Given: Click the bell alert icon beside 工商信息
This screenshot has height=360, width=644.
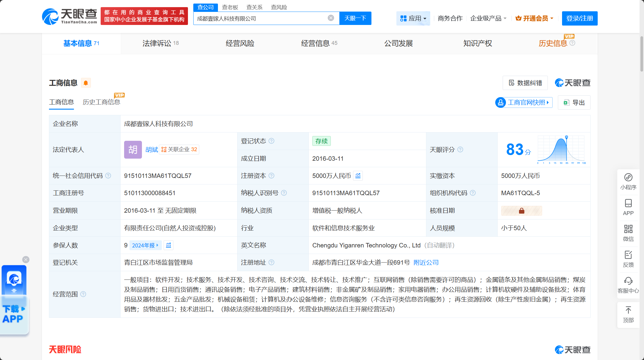Looking at the screenshot, I should click(86, 83).
